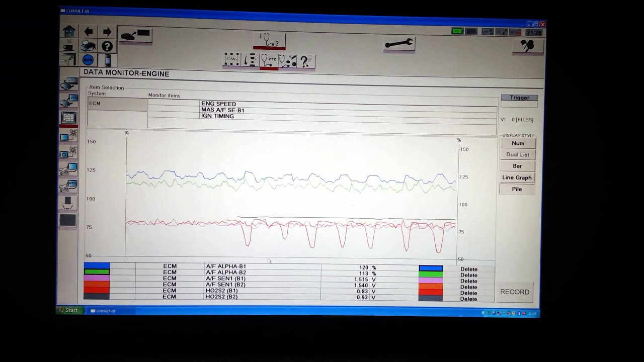
Task: Open the Print icon
Action: click(89, 46)
